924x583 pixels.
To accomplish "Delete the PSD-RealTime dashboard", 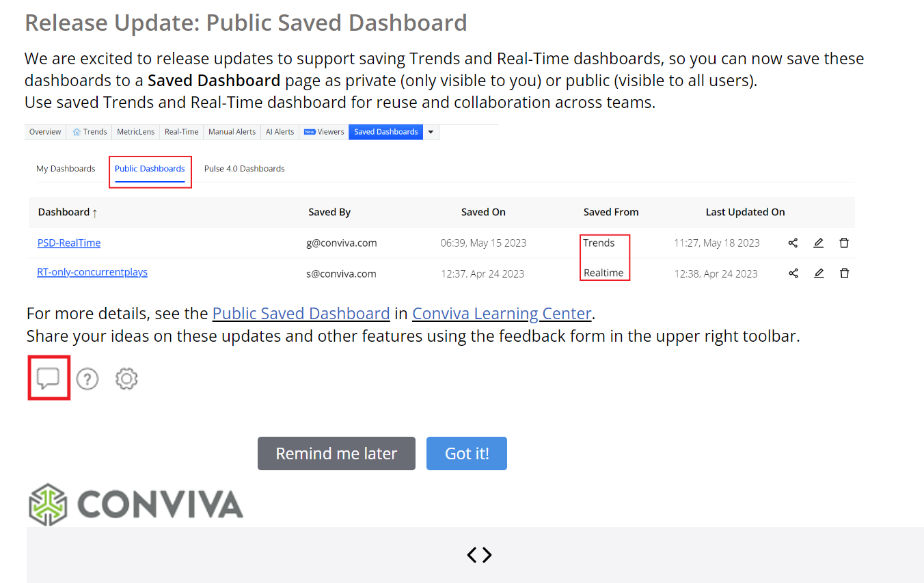I will click(845, 243).
